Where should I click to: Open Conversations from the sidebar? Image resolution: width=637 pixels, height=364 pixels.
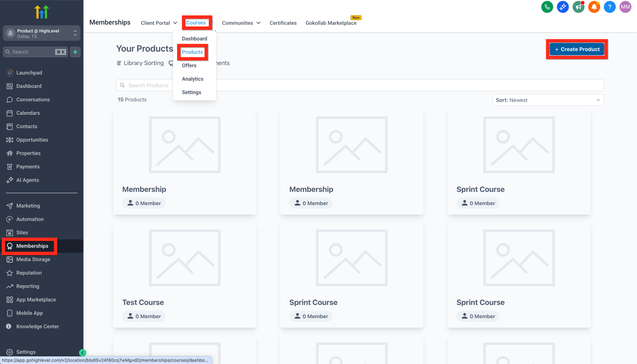tap(33, 100)
